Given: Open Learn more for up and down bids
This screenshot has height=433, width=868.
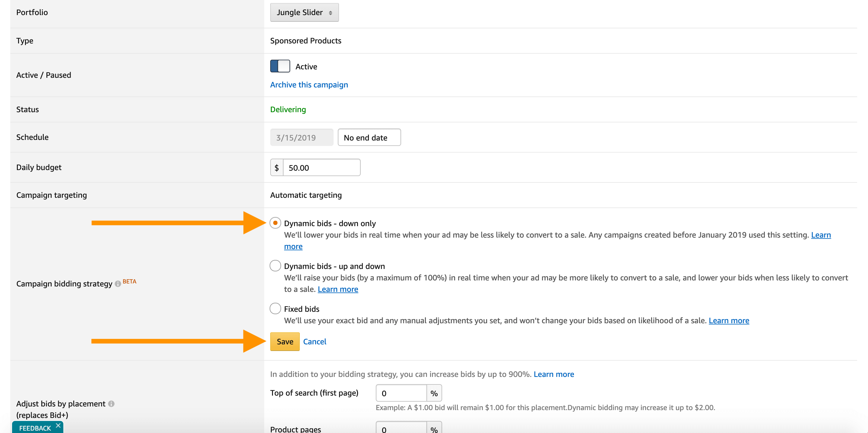Looking at the screenshot, I should (337, 289).
